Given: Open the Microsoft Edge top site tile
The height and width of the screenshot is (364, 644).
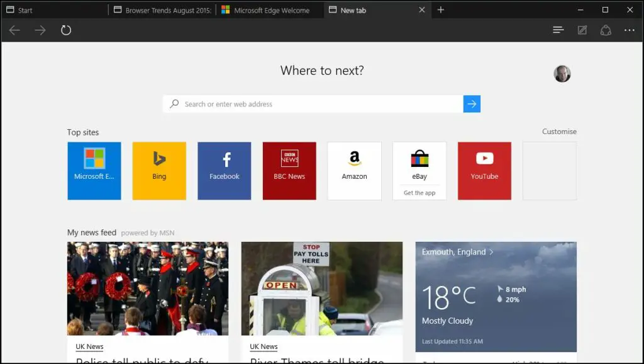Looking at the screenshot, I should 94,171.
